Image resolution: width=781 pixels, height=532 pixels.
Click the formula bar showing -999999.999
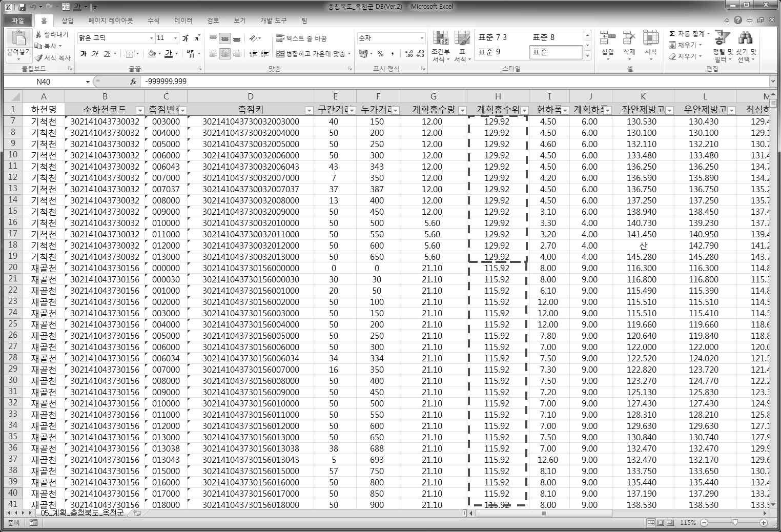point(455,81)
